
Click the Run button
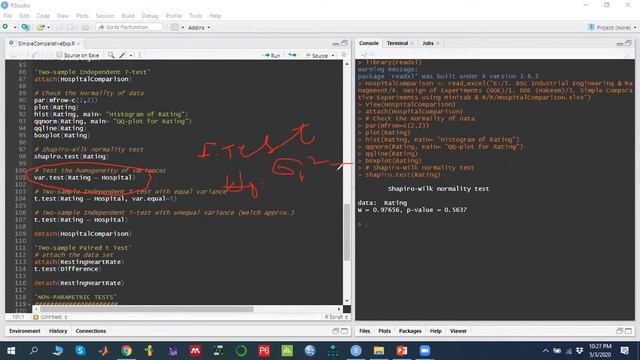(272, 55)
